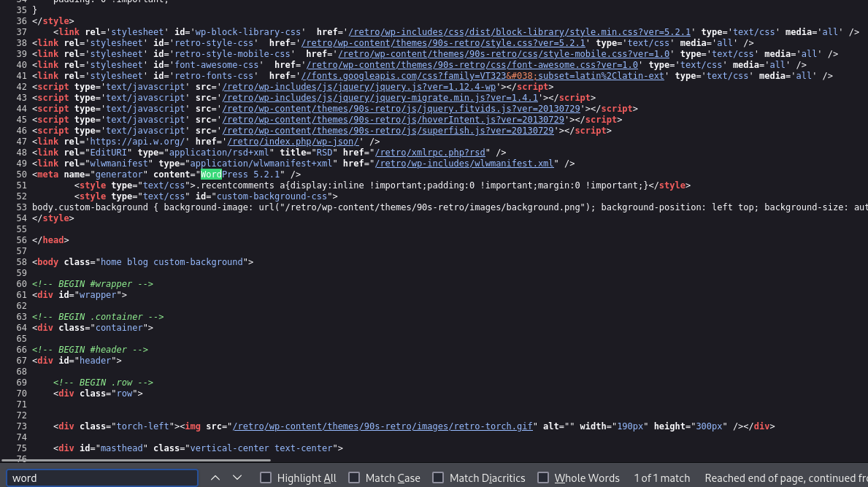Click the 'BEGIN .container' comment text

pos(98,317)
